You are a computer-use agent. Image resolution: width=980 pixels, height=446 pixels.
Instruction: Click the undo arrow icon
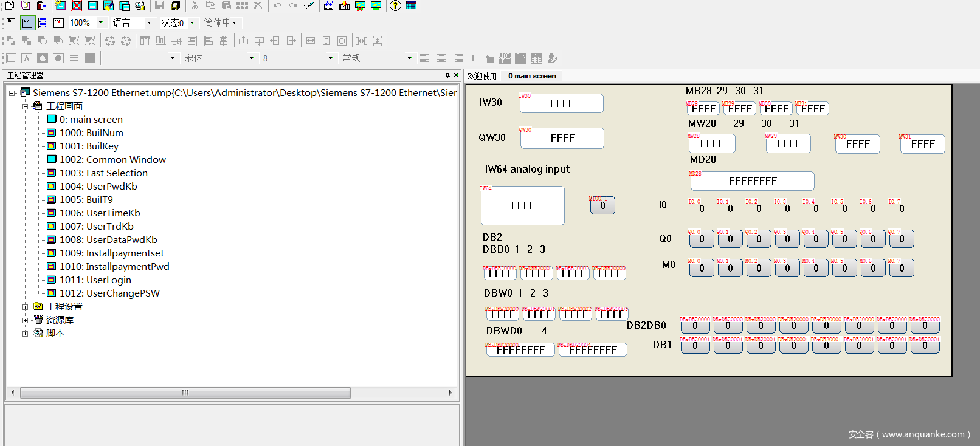click(277, 5)
